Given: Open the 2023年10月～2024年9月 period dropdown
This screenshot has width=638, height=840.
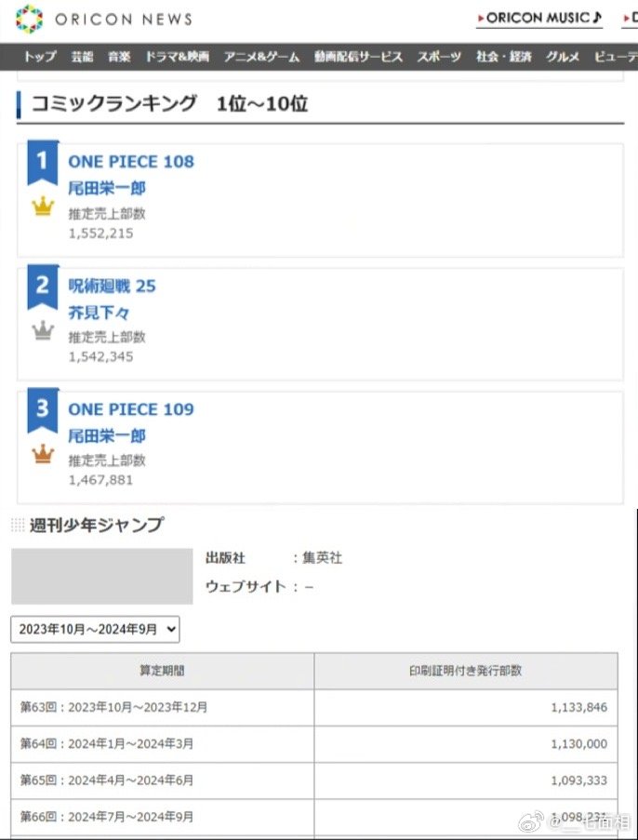Looking at the screenshot, I should [x=95, y=629].
